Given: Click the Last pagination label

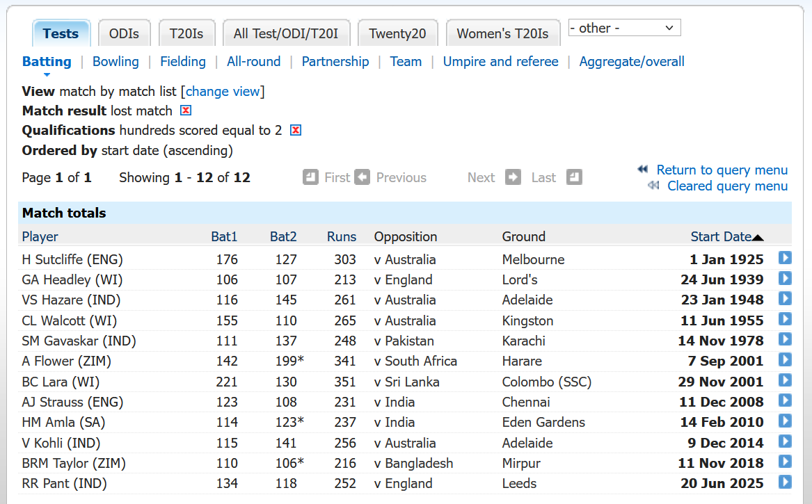Looking at the screenshot, I should point(543,177).
